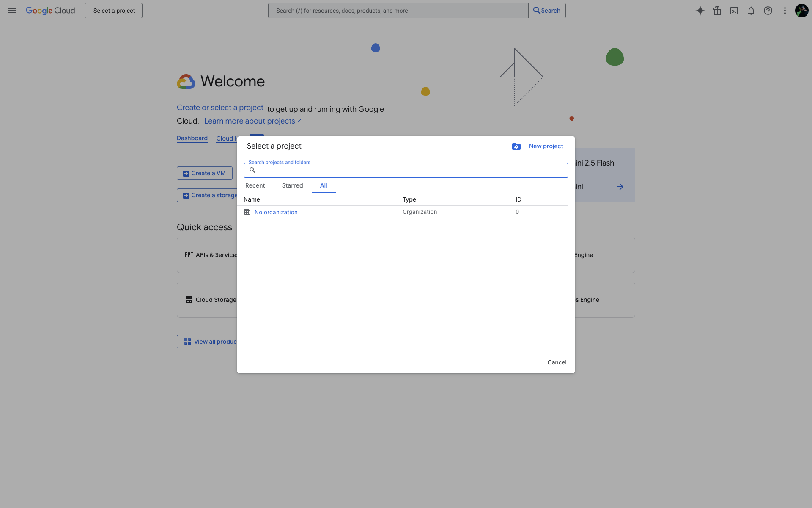Open the Select a project picker in header
The width and height of the screenshot is (812, 508).
pyautogui.click(x=114, y=11)
